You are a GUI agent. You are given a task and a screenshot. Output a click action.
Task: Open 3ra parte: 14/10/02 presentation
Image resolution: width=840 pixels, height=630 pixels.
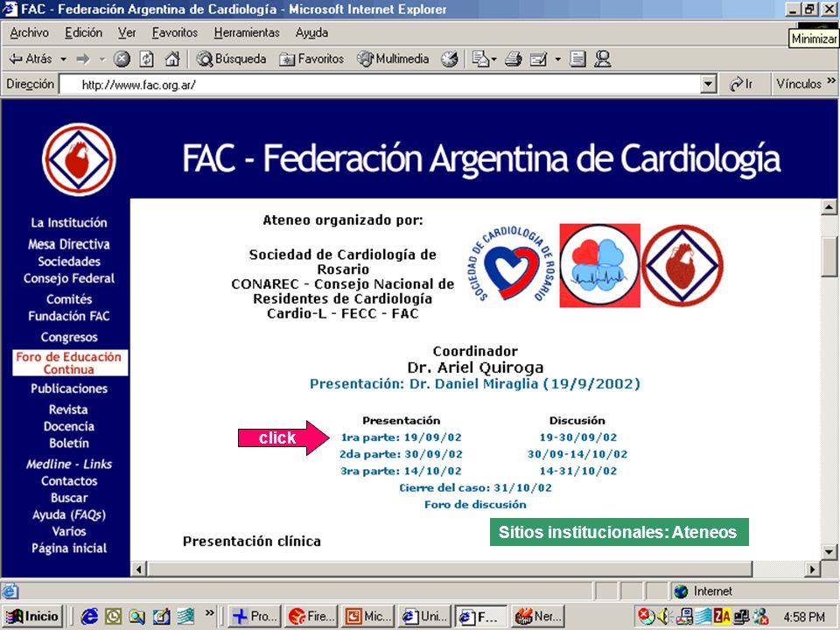click(x=401, y=471)
